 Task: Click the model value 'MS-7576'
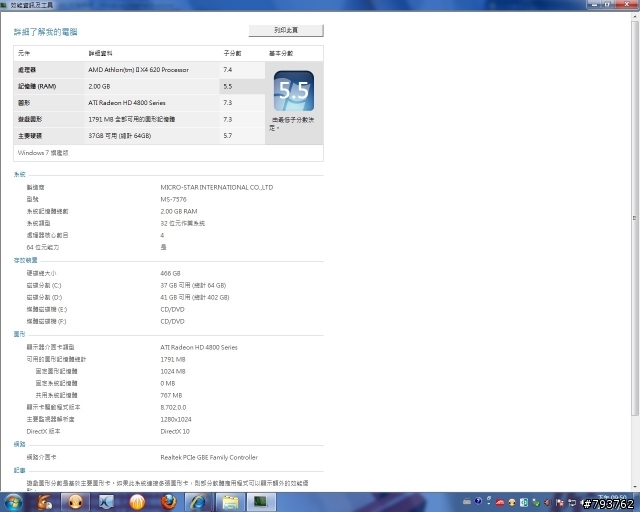tap(173, 199)
